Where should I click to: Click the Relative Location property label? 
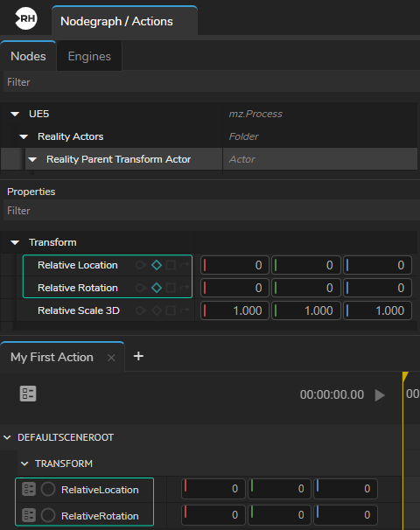78,265
